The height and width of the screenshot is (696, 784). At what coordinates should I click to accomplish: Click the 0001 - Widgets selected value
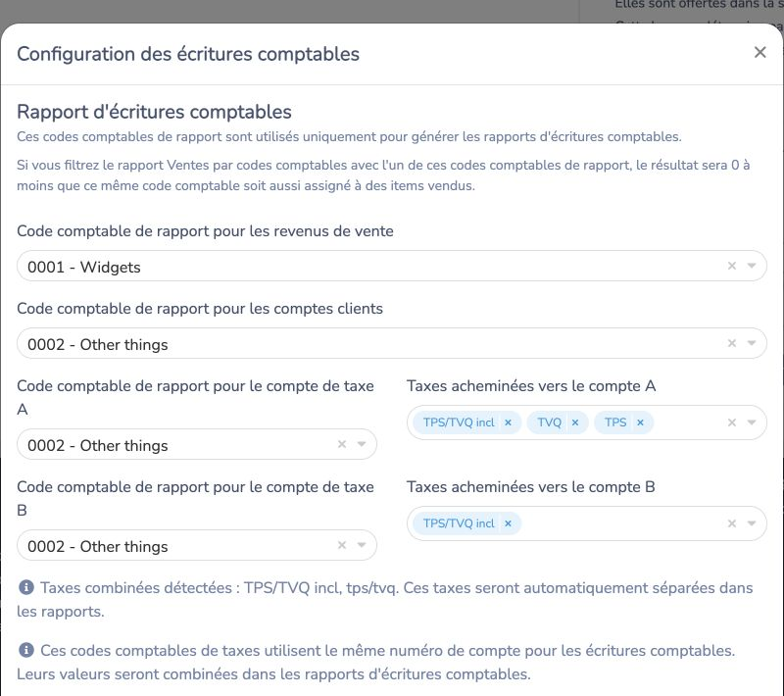(x=84, y=267)
